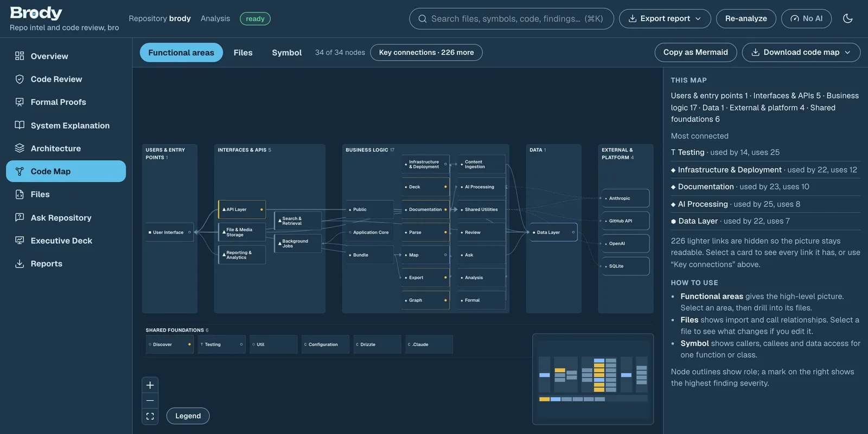
Task: Click the fit-to-screen icon
Action: 150,416
